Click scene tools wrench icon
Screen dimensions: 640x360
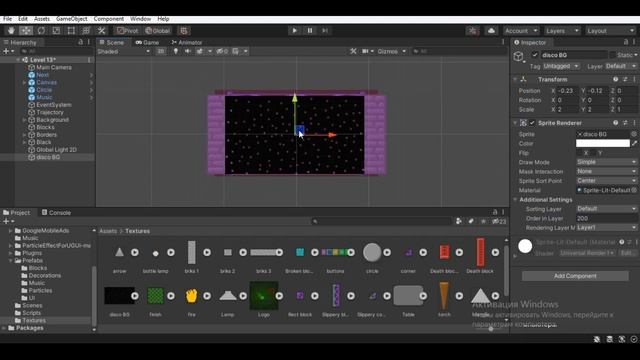(353, 51)
